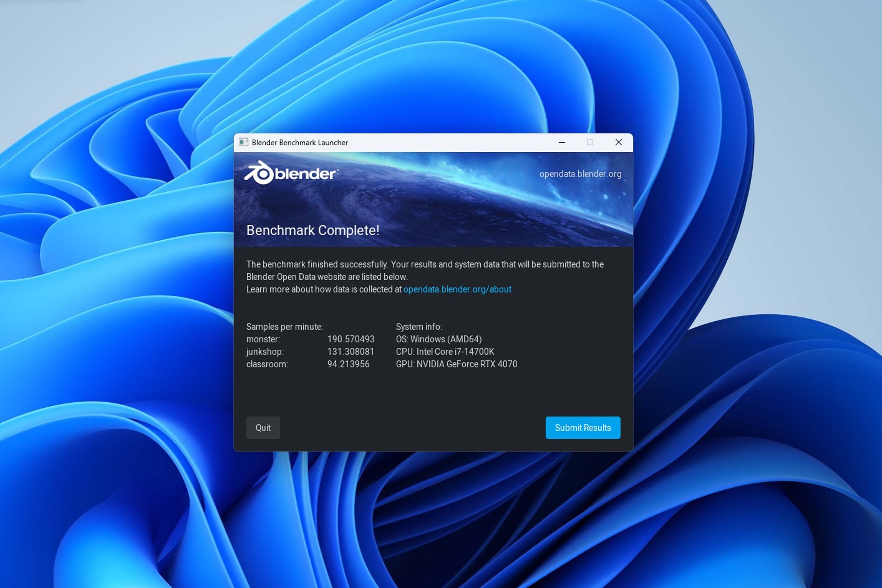882x588 pixels.
Task: Select the classroom score 94.213956
Action: 348,364
